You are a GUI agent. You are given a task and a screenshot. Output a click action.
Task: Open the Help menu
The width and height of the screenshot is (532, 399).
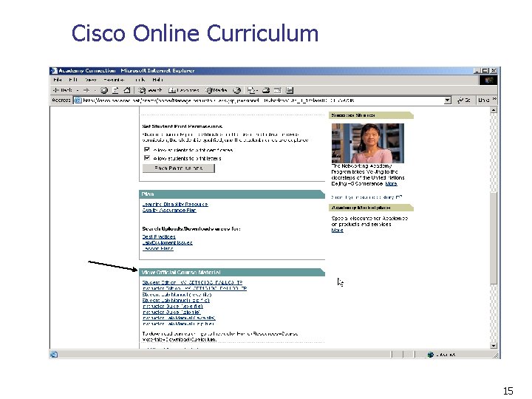[158, 80]
